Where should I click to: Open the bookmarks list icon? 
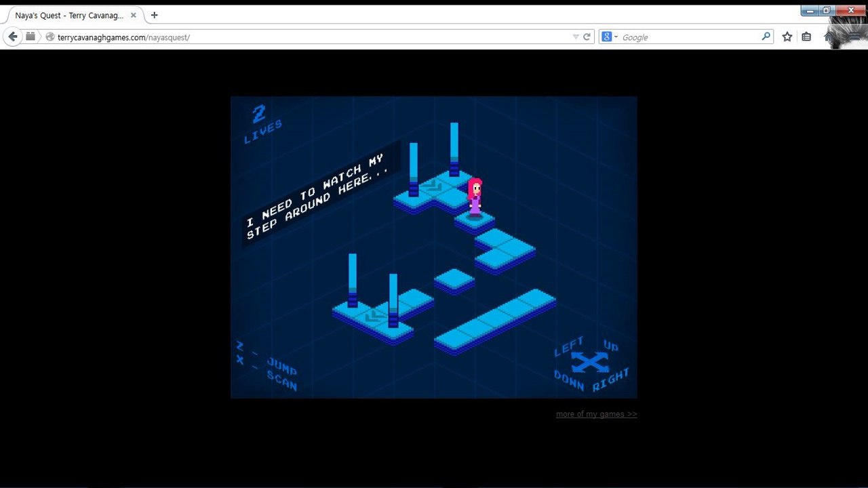[806, 37]
